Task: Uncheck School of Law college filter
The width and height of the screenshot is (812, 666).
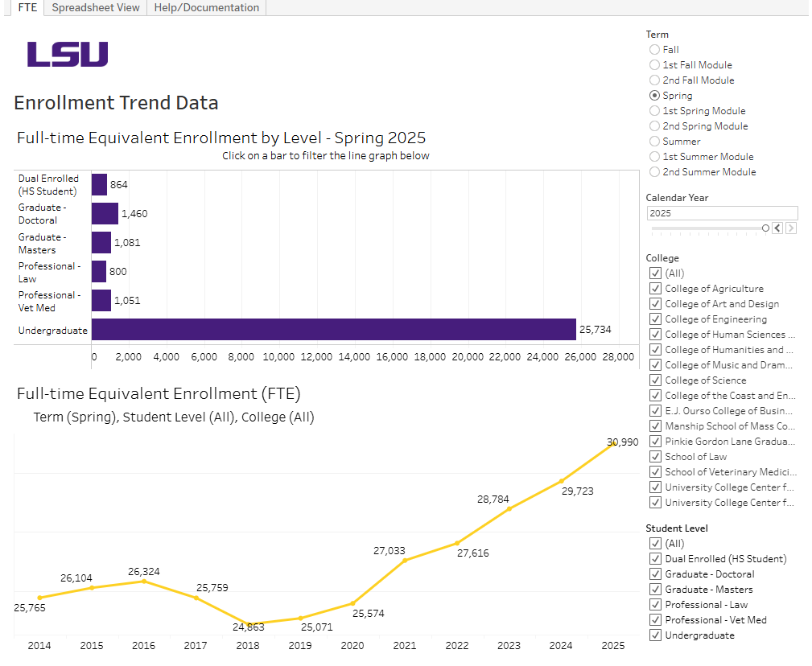Action: (655, 456)
